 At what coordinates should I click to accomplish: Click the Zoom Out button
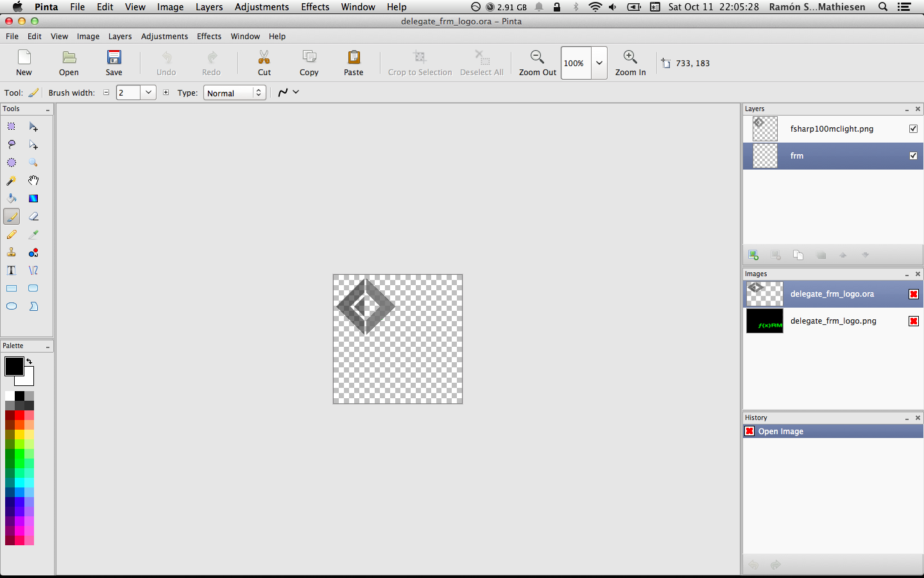537,63
